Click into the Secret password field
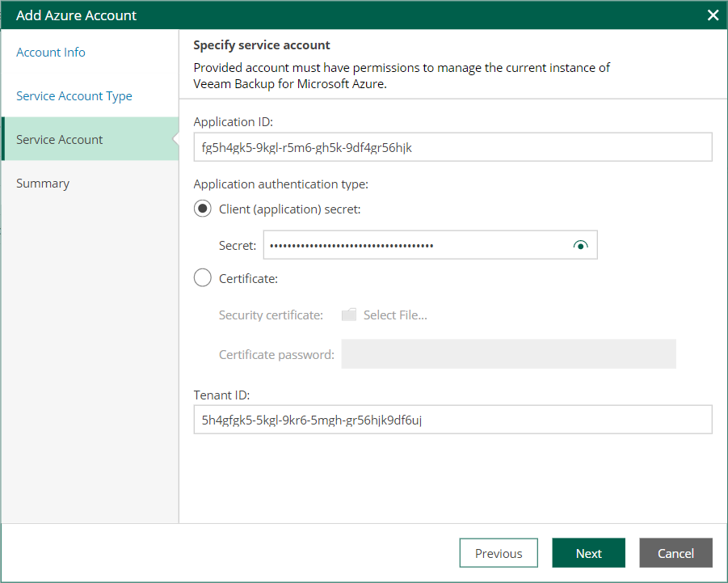 click(416, 246)
